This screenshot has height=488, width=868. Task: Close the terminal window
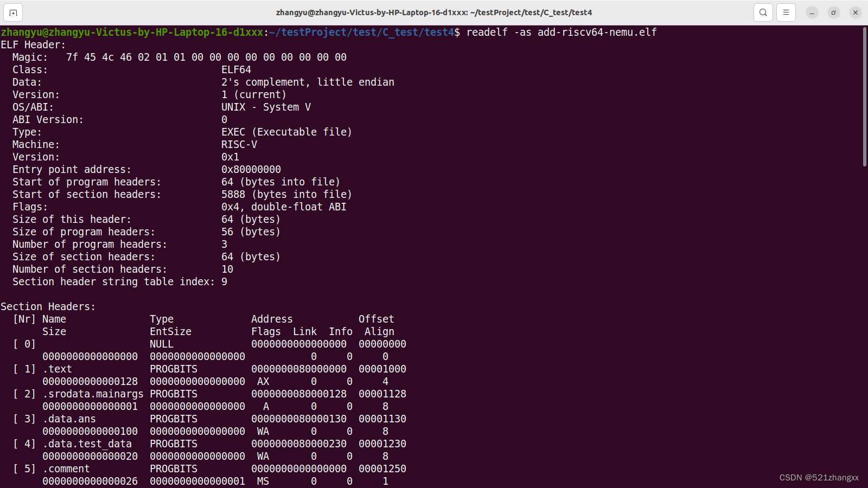(x=856, y=12)
